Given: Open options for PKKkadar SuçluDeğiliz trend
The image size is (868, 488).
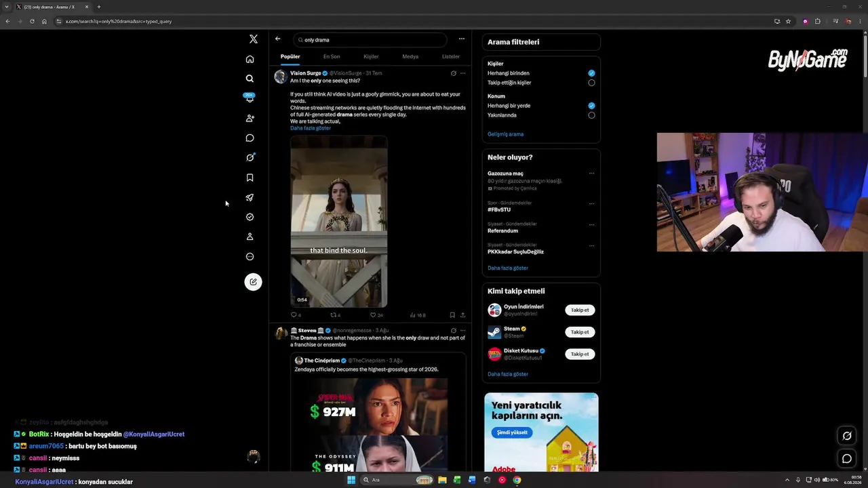Looking at the screenshot, I should tap(591, 245).
